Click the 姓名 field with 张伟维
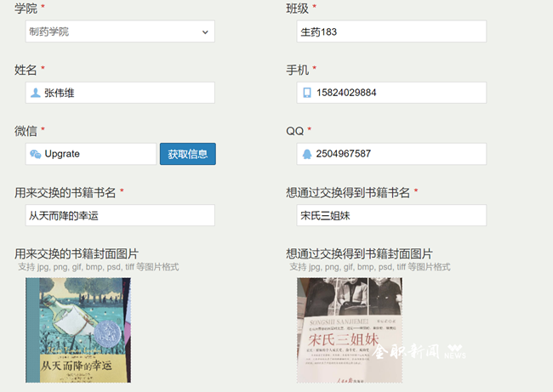 point(120,93)
